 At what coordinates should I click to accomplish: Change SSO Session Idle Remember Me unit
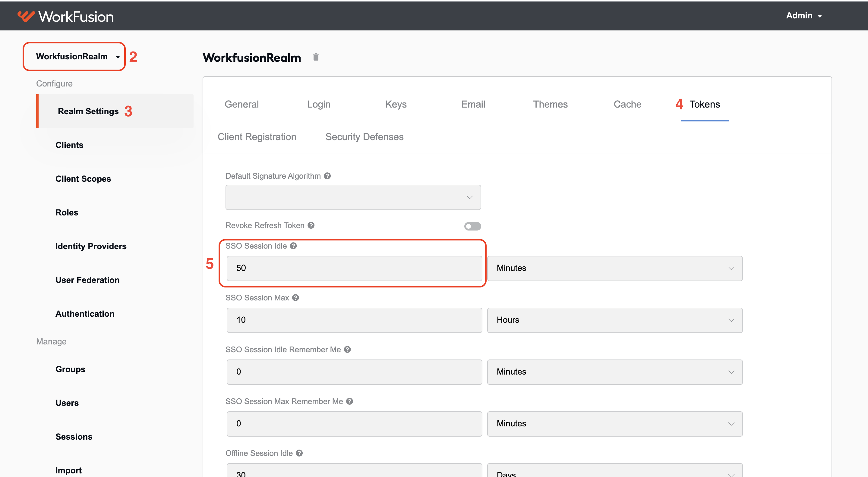tap(615, 372)
